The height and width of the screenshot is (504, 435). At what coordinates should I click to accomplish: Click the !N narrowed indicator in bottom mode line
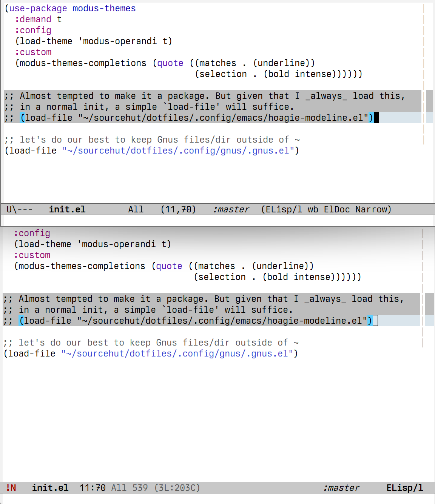pos(11,488)
